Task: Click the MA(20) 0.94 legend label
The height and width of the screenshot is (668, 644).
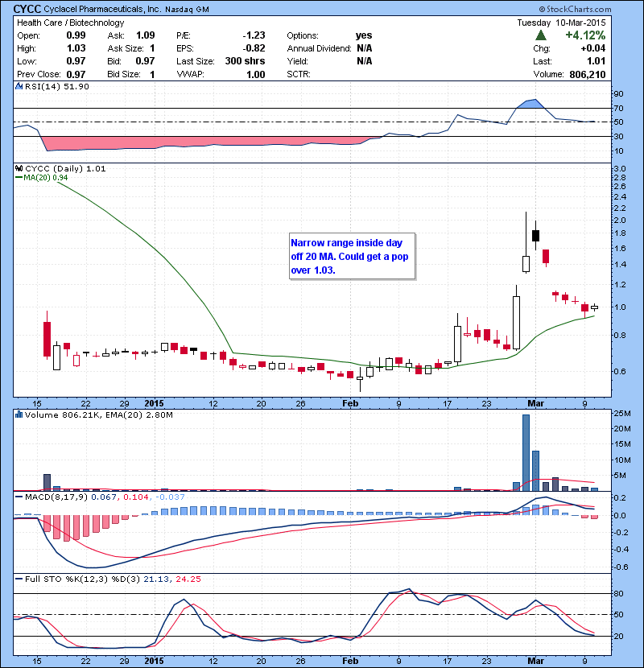Action: click(x=45, y=178)
